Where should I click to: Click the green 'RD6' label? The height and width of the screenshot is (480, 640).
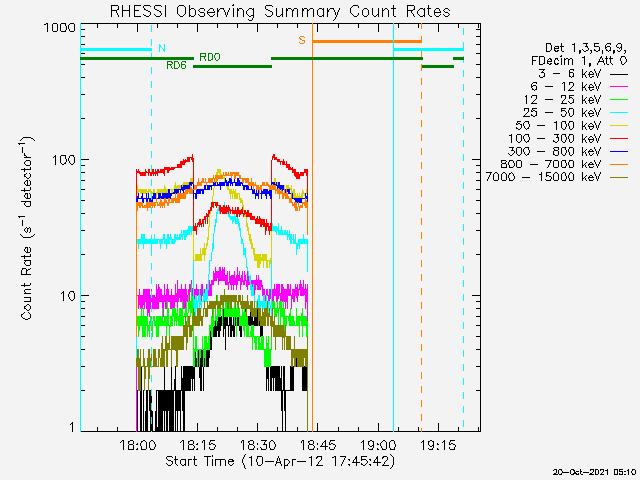pos(176,65)
